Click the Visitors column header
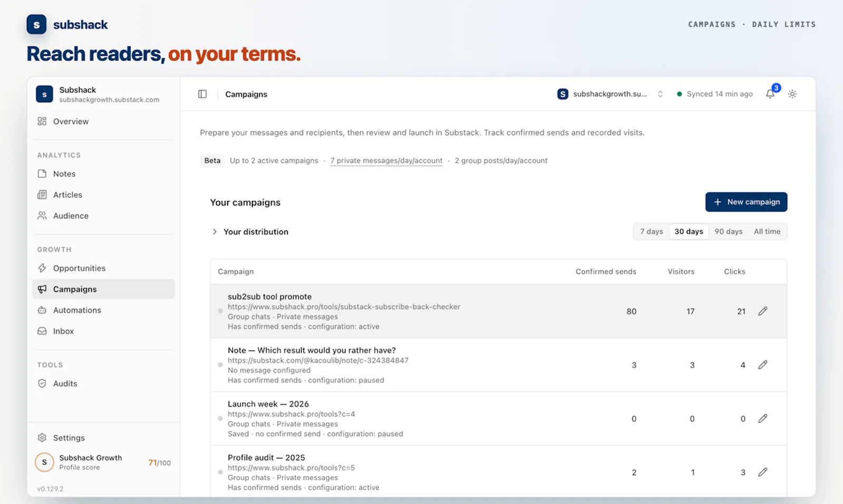 pyautogui.click(x=681, y=272)
